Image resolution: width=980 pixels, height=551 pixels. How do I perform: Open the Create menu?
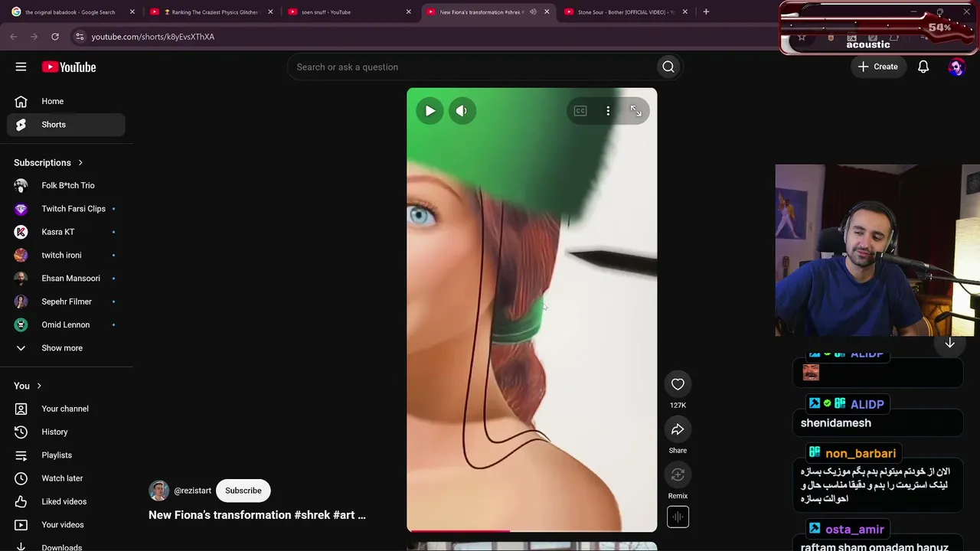point(877,67)
